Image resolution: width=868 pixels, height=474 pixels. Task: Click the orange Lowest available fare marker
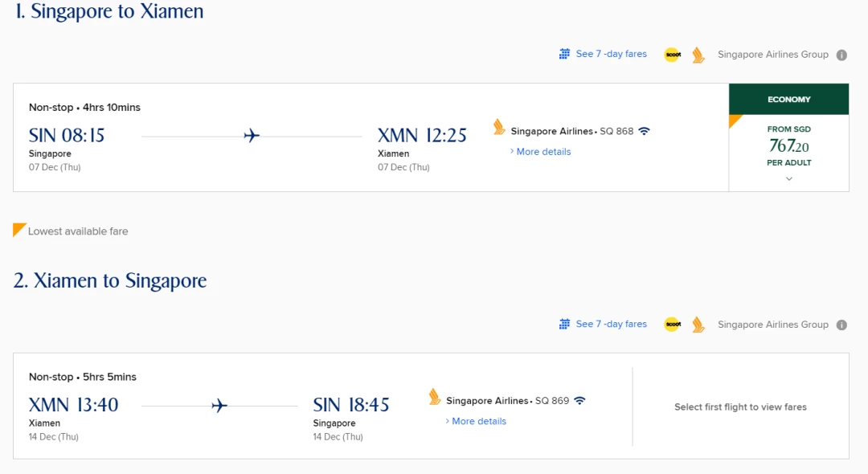pos(19,230)
